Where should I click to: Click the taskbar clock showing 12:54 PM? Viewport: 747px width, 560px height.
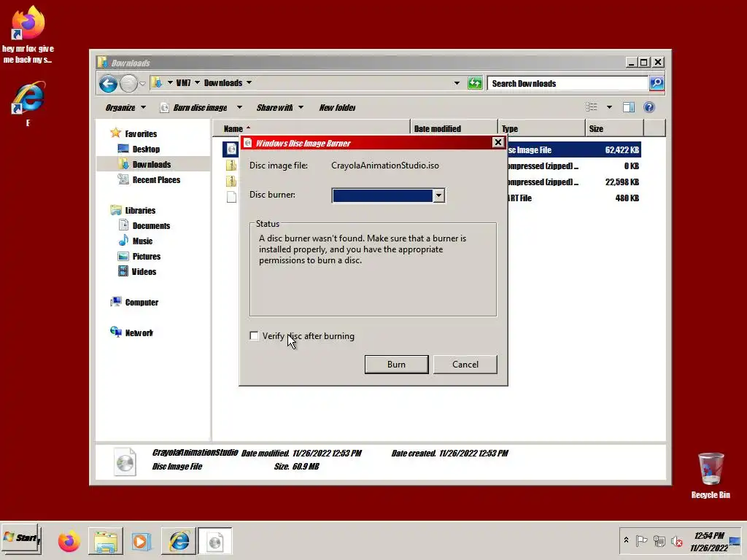coord(709,542)
